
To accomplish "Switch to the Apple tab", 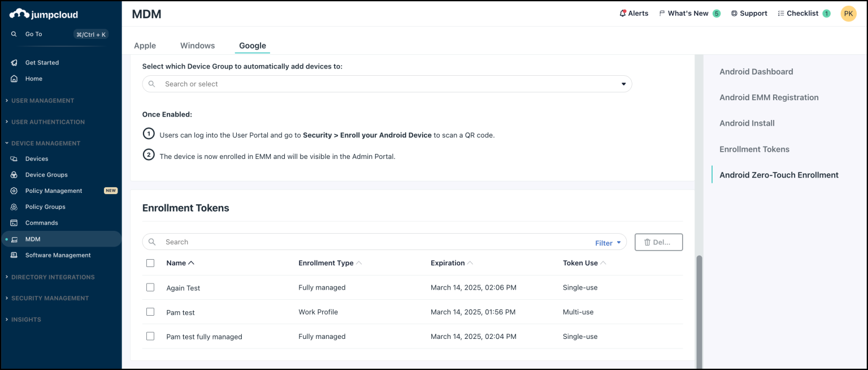I will [145, 45].
